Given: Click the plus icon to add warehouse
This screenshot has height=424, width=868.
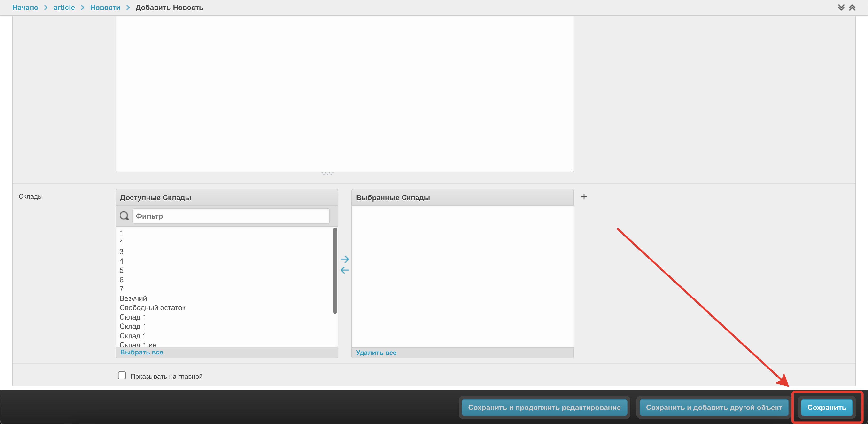Looking at the screenshot, I should (x=584, y=196).
